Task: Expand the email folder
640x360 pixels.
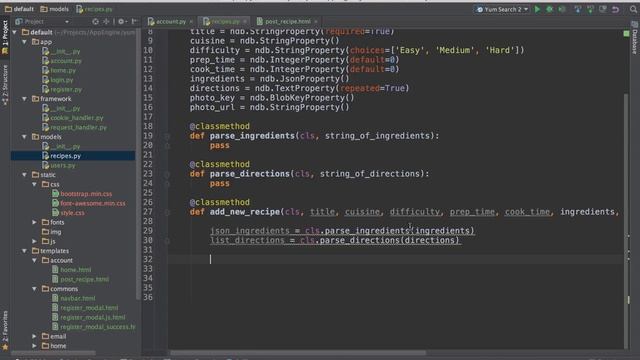Action: point(34,336)
